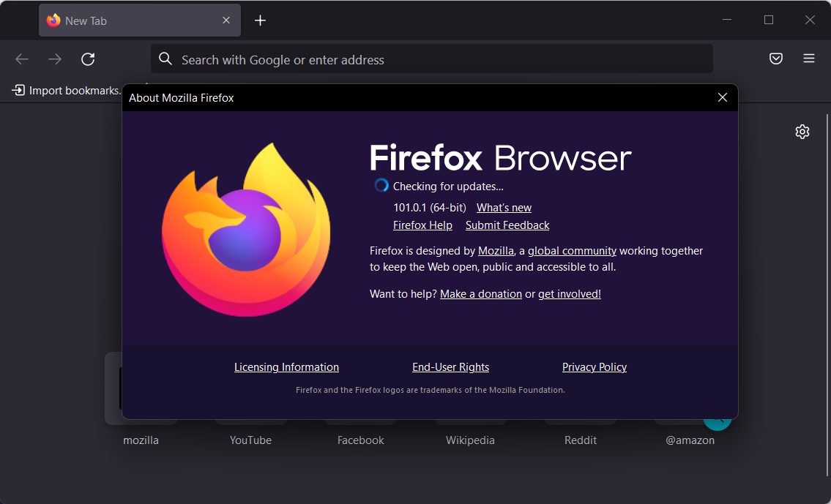Click the page vertical scrollbar
Image resolution: width=831 pixels, height=504 pixels.
(827, 296)
